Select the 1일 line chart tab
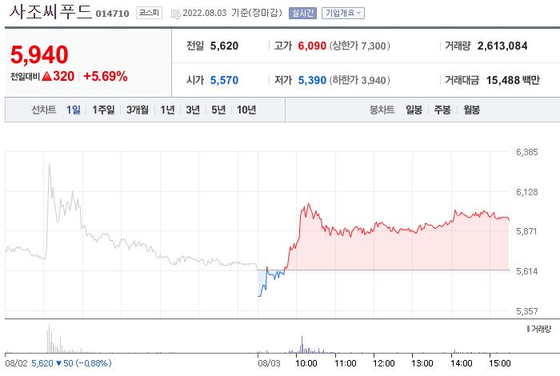560x376 pixels. (x=73, y=110)
